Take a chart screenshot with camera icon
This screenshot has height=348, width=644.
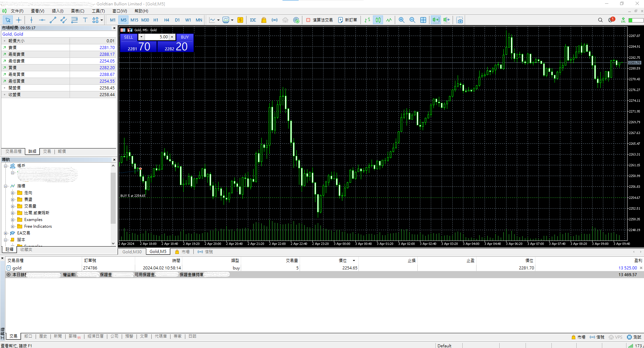pos(460,20)
